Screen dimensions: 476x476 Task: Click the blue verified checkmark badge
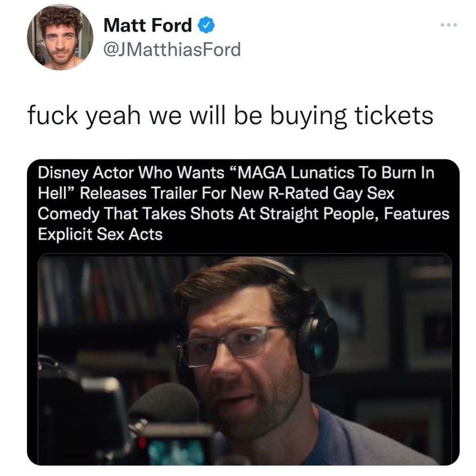click(206, 25)
